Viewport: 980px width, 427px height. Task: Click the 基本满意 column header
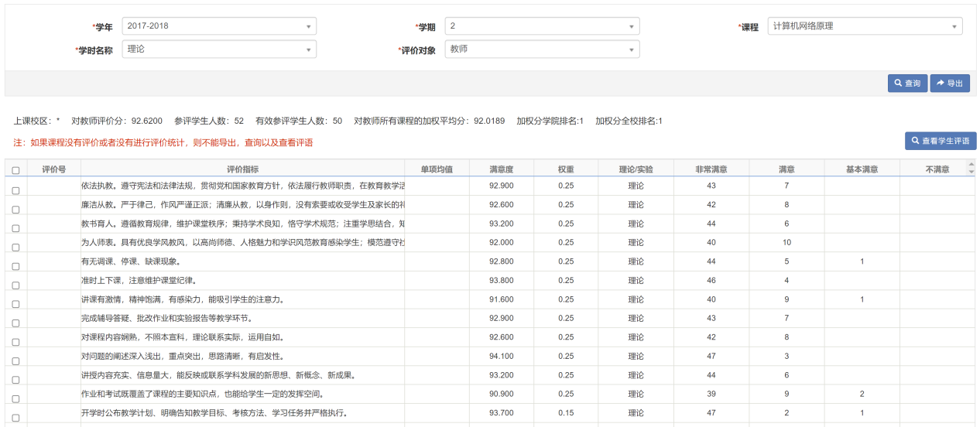coord(862,169)
